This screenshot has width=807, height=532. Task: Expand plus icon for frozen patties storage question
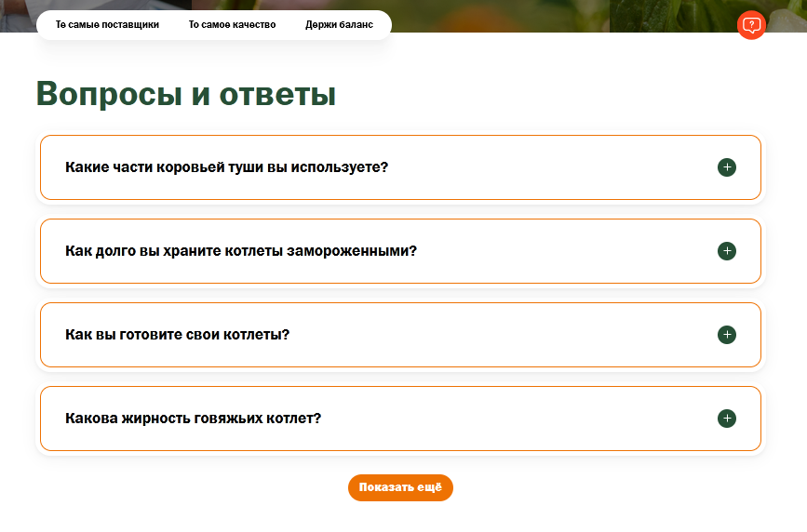coord(727,251)
